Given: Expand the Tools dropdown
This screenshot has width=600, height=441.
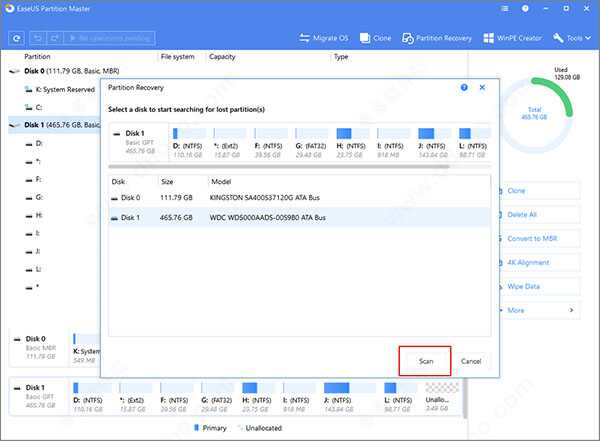Looking at the screenshot, I should click(572, 38).
